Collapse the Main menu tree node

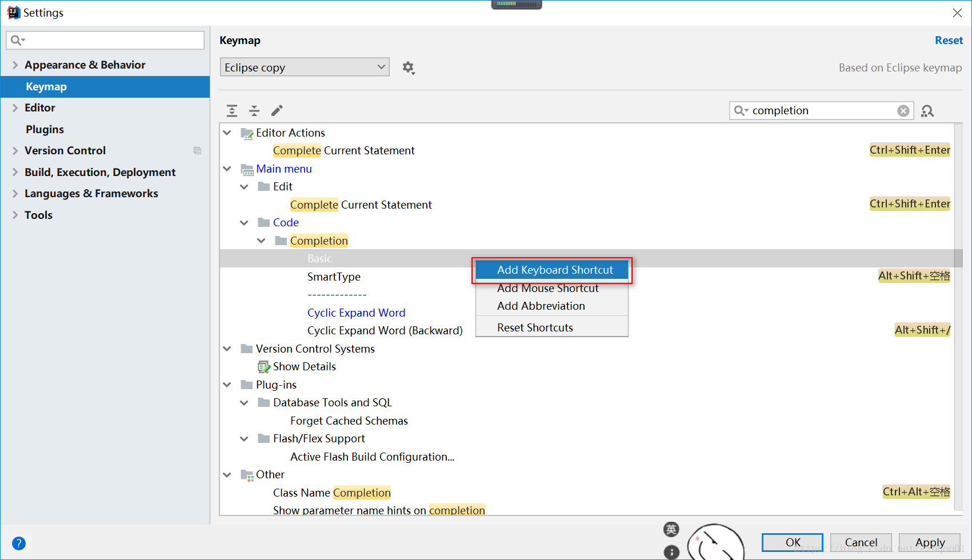tap(227, 169)
